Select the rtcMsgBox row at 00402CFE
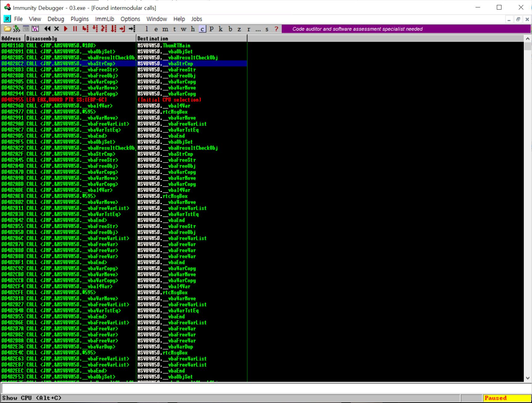Viewport: 532px width, 403px height. [123, 292]
